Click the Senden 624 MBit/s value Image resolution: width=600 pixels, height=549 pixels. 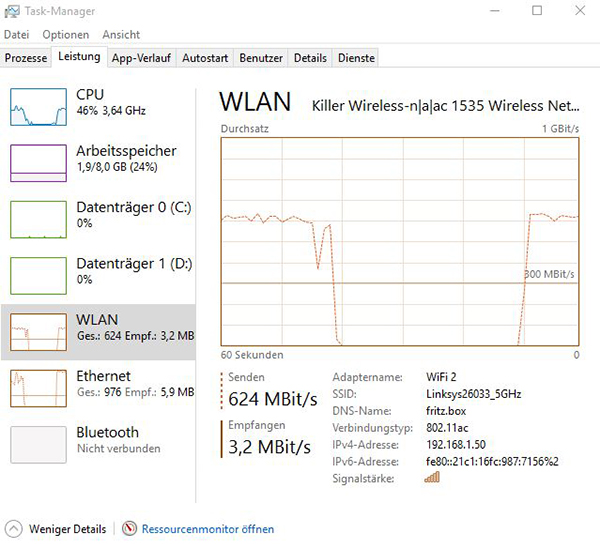(x=272, y=399)
